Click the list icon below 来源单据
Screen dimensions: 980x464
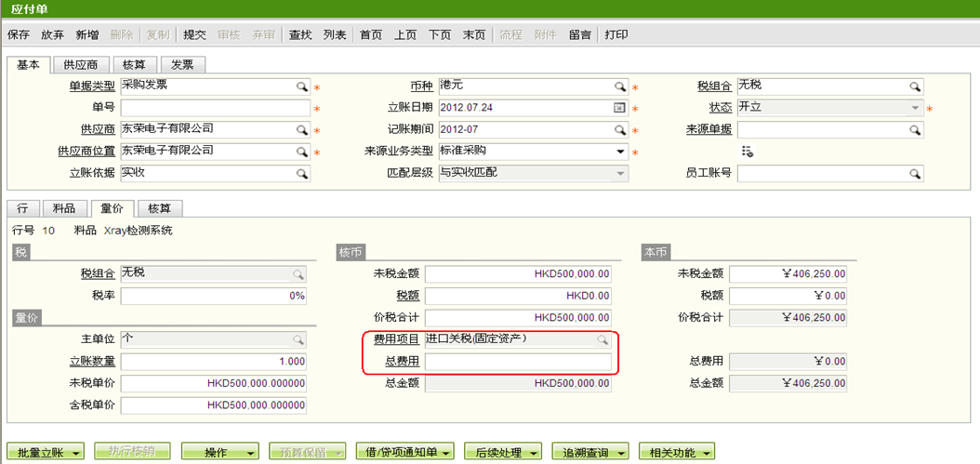[x=747, y=152]
